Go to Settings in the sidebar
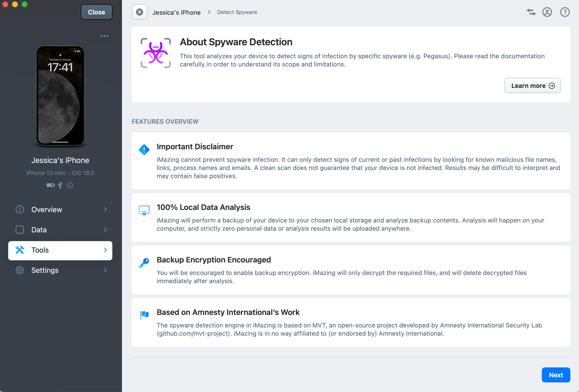 [x=60, y=270]
